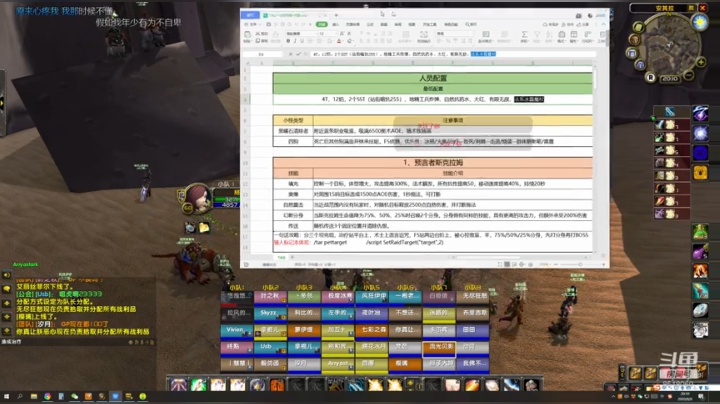The width and height of the screenshot is (720, 404).
Task: Click the R button below the minimap
Action: [651, 78]
